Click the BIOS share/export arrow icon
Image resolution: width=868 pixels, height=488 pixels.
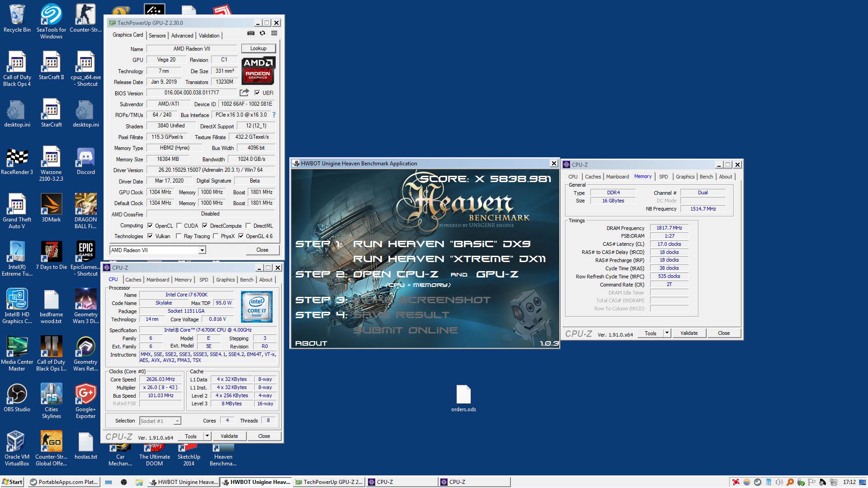coord(244,93)
